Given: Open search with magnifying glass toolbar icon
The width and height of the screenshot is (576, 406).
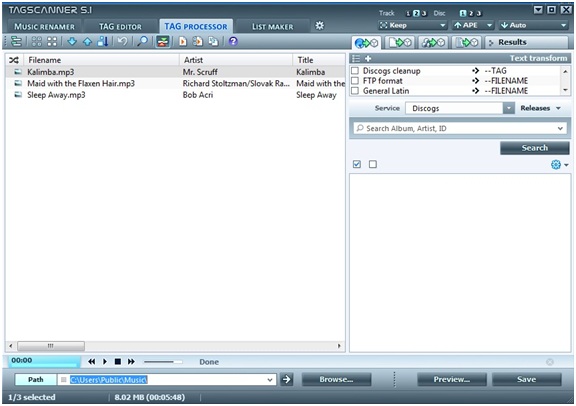Looking at the screenshot, I should [143, 41].
